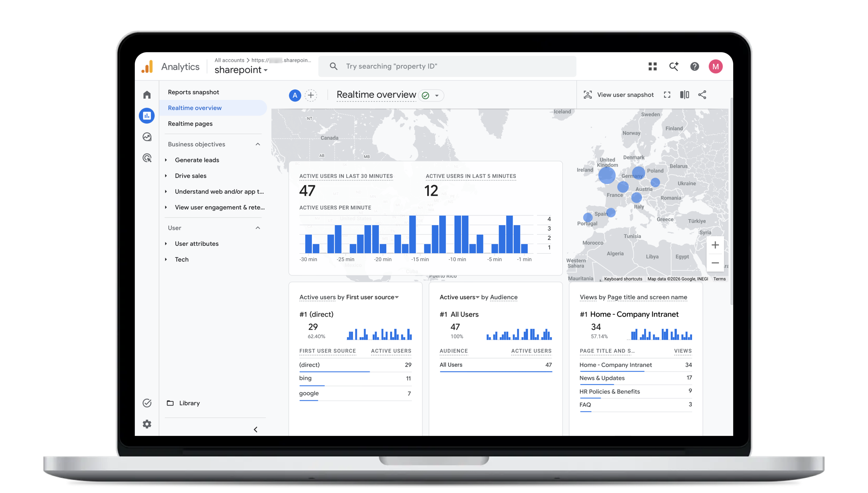The width and height of the screenshot is (868, 493).
Task: Click the United Kingdom bubble on map
Action: coord(607,176)
